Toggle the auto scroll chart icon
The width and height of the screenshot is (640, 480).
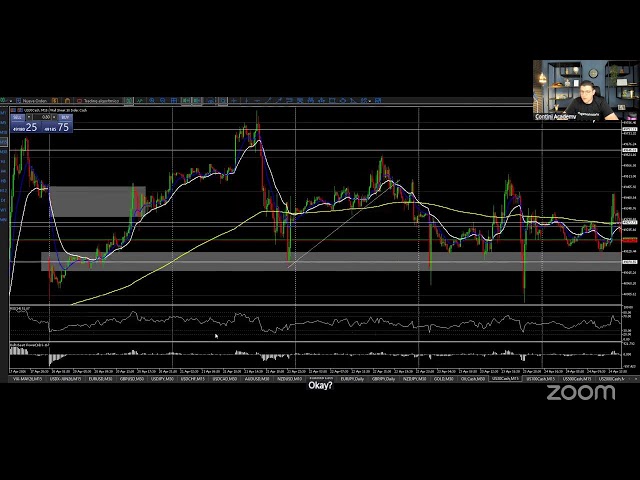coord(186,100)
